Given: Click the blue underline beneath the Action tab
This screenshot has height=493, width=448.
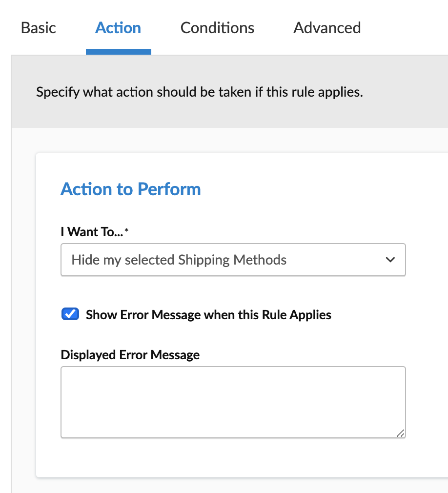Looking at the screenshot, I should tap(118, 52).
